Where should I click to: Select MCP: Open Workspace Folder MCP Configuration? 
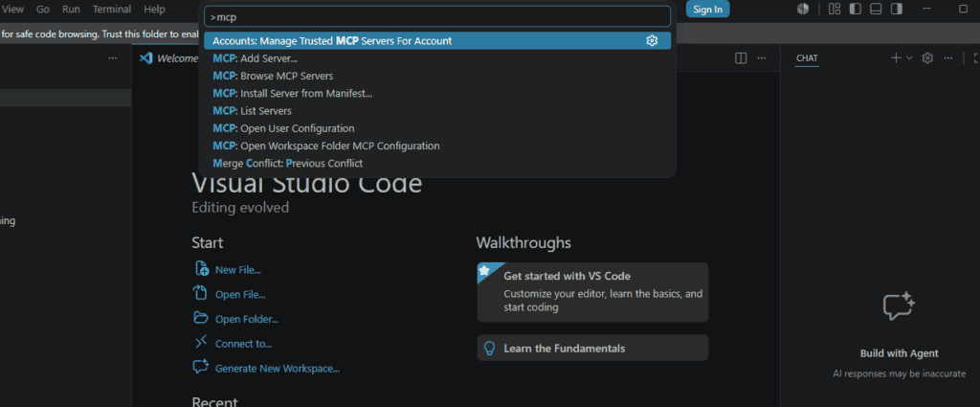pyautogui.click(x=436, y=146)
